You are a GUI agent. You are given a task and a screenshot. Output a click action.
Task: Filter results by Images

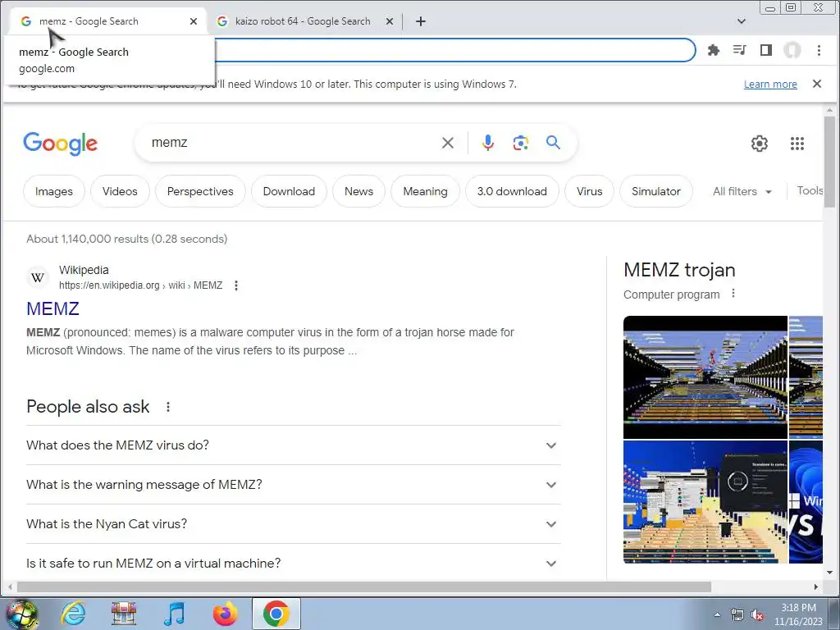[x=53, y=191]
